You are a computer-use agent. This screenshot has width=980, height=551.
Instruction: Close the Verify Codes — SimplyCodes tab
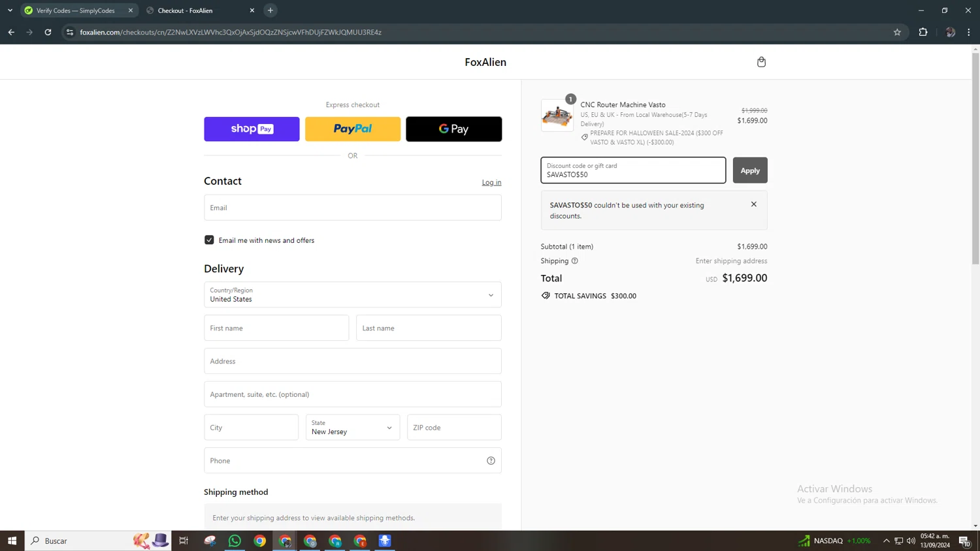tap(131, 10)
